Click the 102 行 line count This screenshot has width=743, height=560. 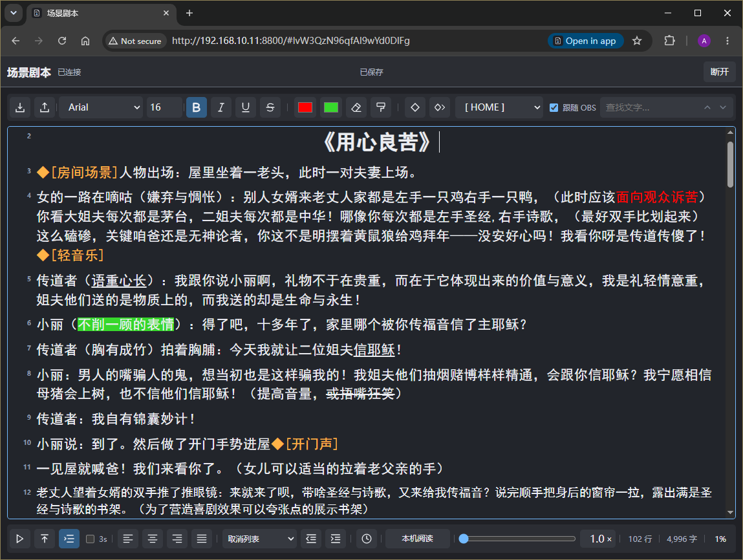click(640, 539)
